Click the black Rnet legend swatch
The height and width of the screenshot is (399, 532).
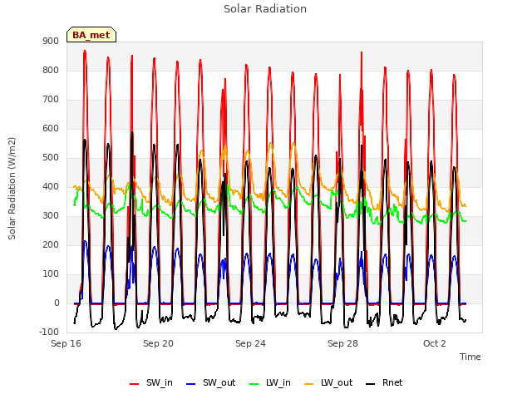tap(371, 384)
